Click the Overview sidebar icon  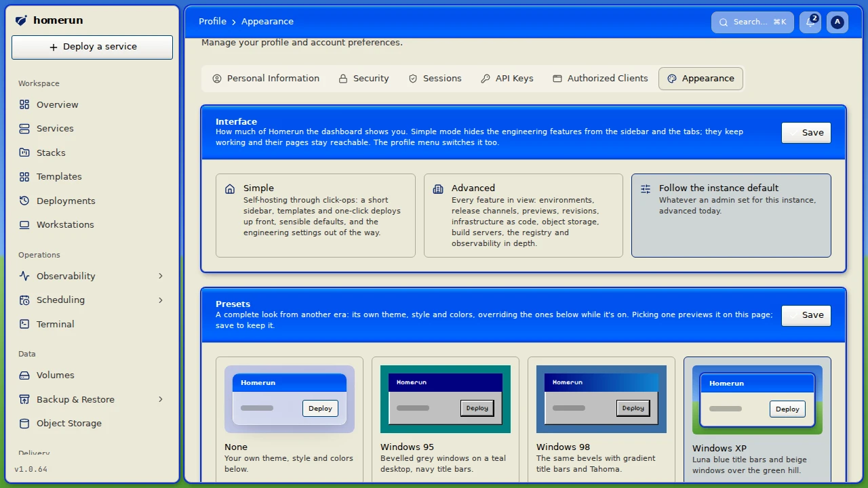(24, 104)
